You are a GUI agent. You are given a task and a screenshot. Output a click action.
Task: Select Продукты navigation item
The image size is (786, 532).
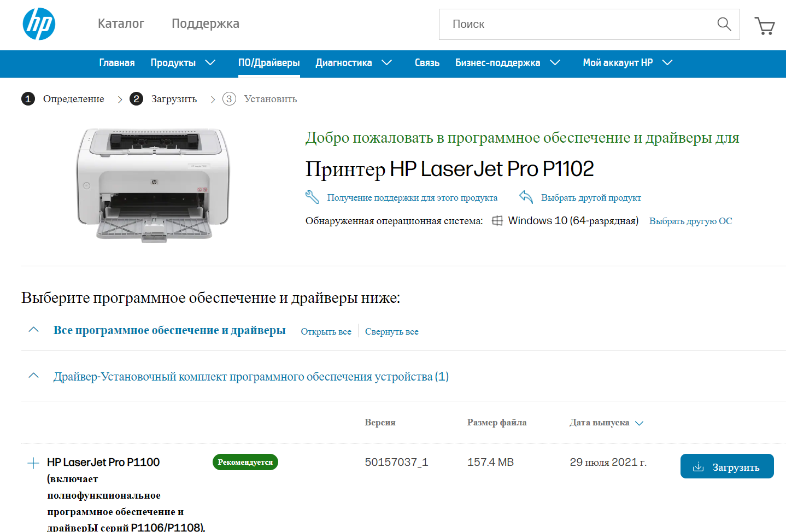(x=173, y=63)
